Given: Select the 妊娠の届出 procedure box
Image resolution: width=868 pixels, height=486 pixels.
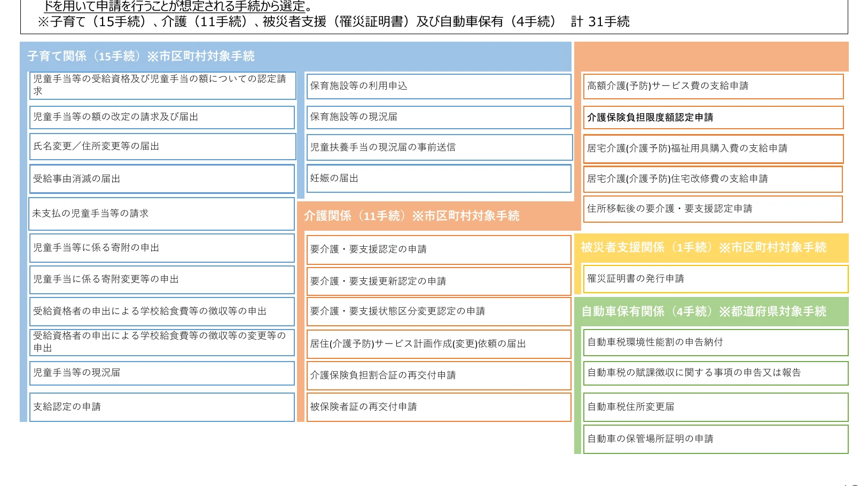Looking at the screenshot, I should pos(439,178).
